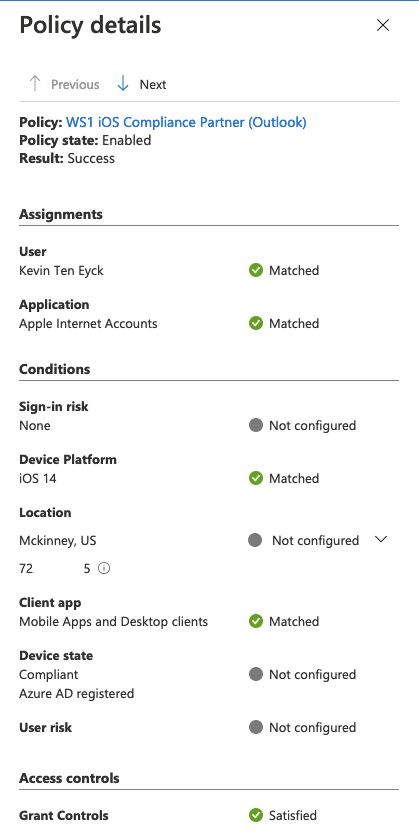This screenshot has height=838, width=419.
Task: Click the gray User risk status dot
Action: tap(256, 727)
